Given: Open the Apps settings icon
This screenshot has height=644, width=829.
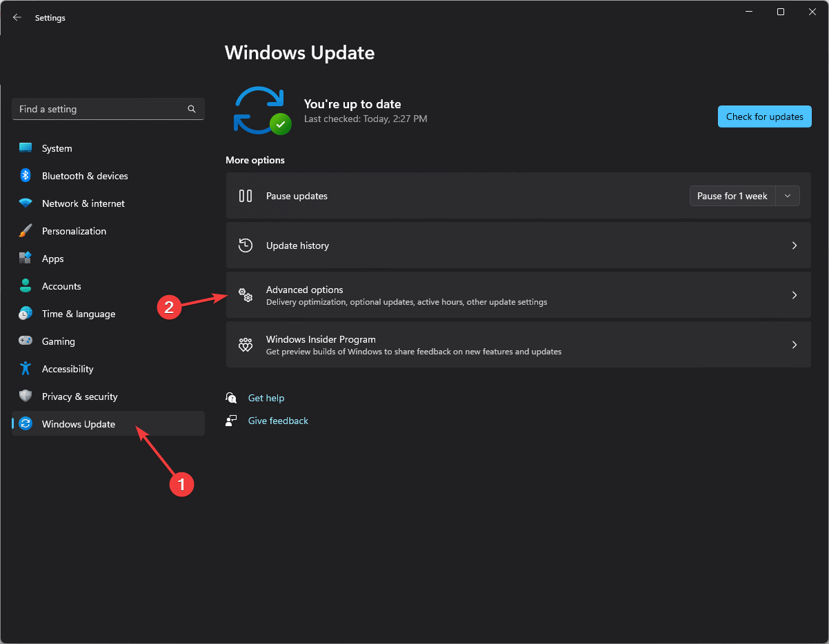Looking at the screenshot, I should coord(25,258).
